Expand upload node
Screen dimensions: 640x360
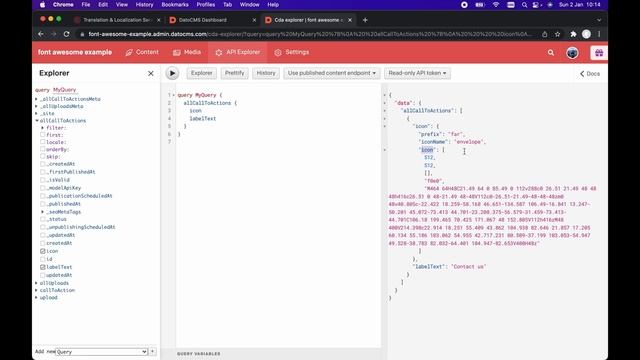[x=36, y=298]
